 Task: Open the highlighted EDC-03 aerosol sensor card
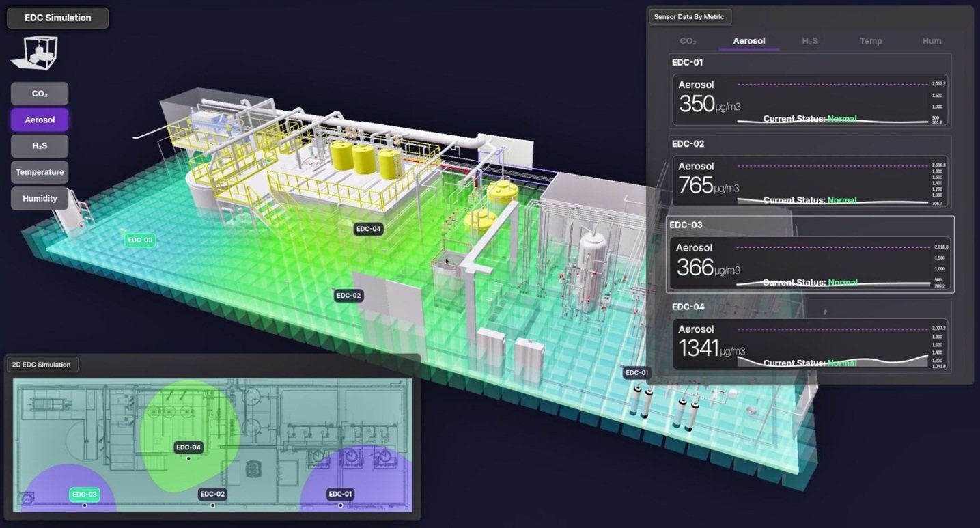click(810, 262)
